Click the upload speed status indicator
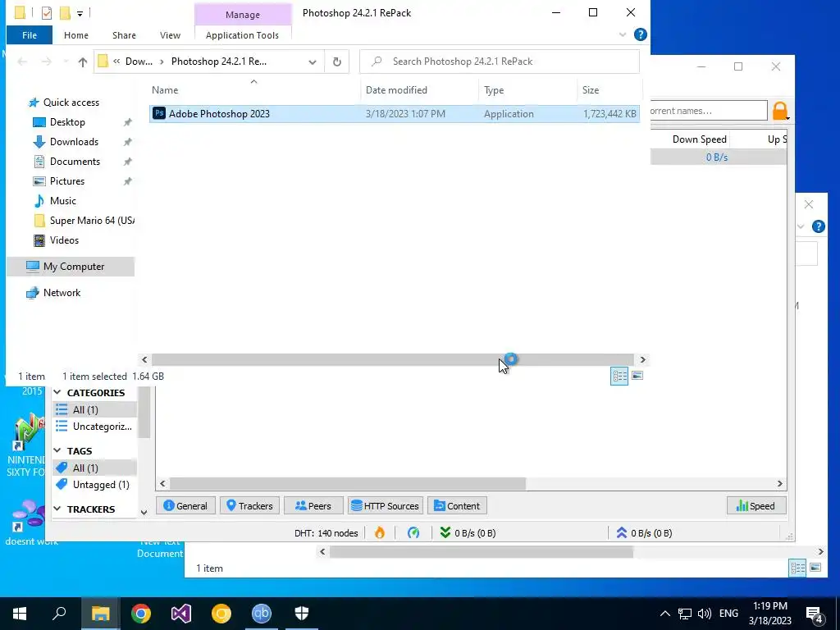Screen dimensions: 840x630 tap(644, 533)
